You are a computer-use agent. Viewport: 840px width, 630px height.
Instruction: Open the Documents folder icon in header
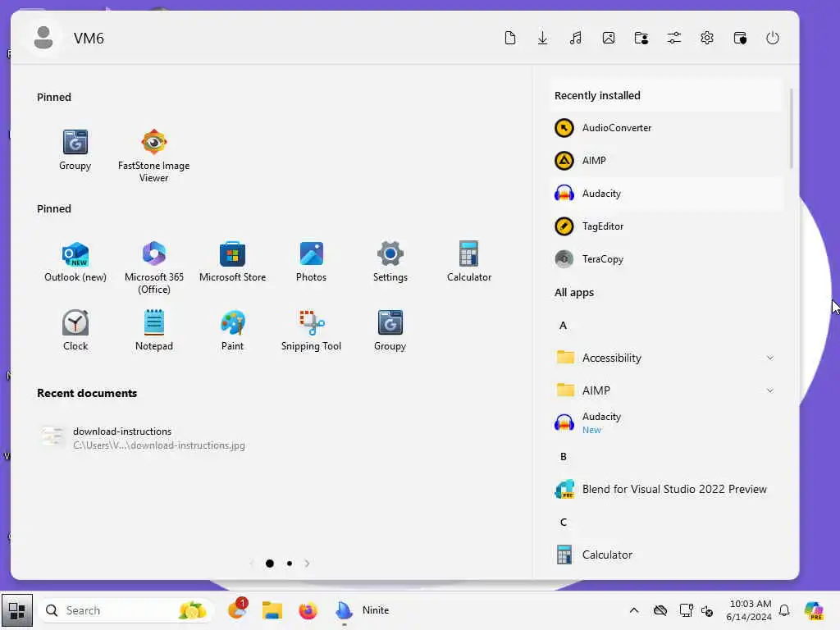click(510, 38)
